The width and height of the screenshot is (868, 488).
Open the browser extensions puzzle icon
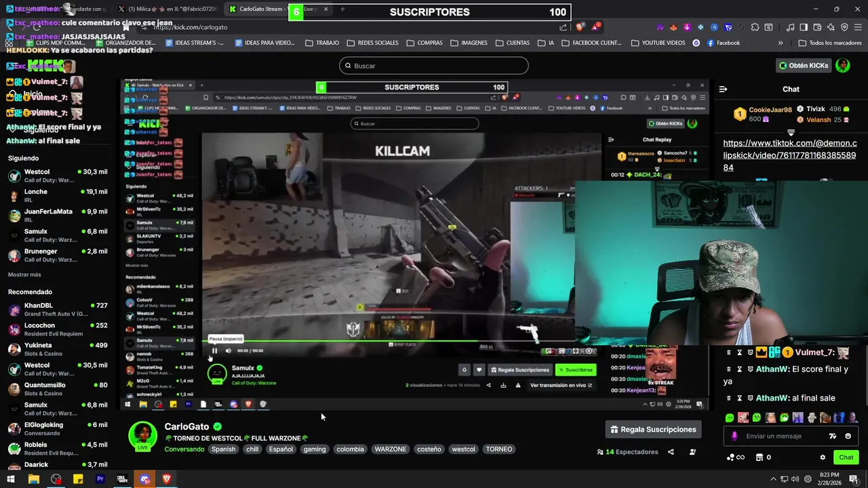click(x=755, y=27)
